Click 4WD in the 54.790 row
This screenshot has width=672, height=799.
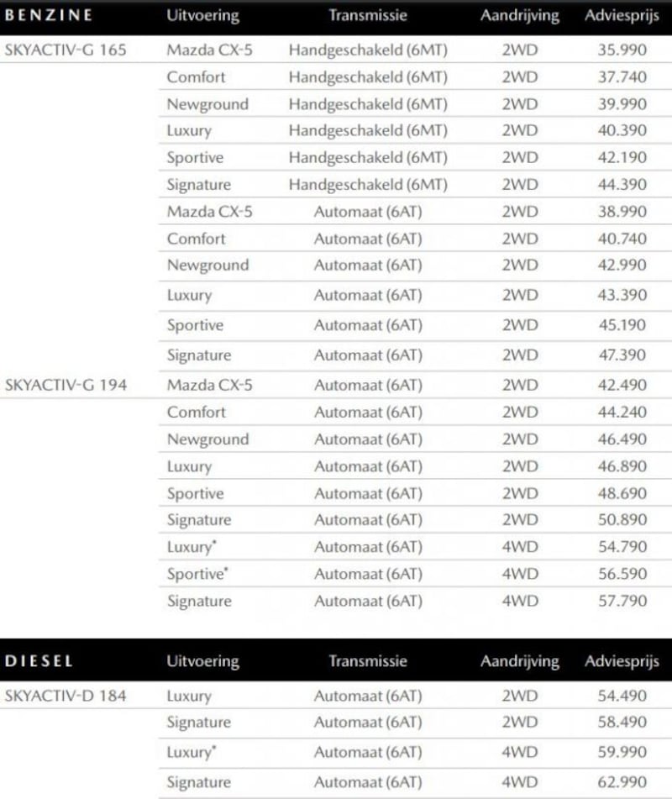pyautogui.click(x=520, y=547)
